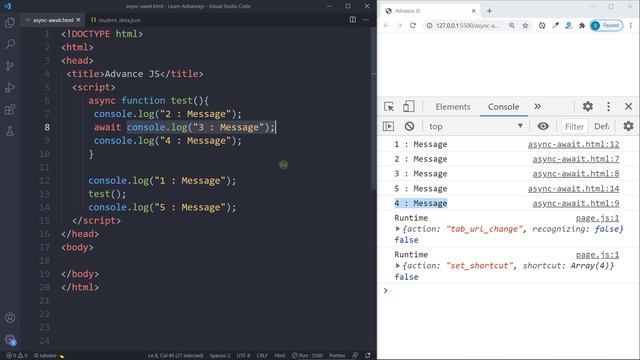Close the async-await.html editor tab
Viewport: 640px width, 360px height.
pos(78,20)
